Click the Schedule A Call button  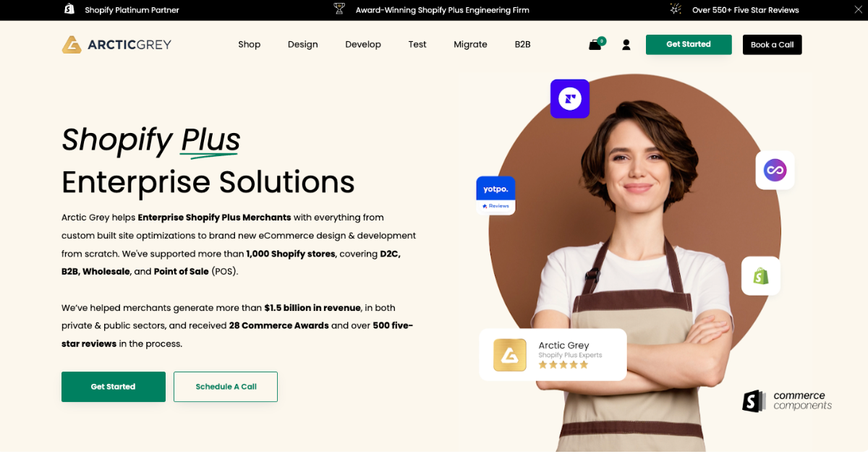coord(226,387)
